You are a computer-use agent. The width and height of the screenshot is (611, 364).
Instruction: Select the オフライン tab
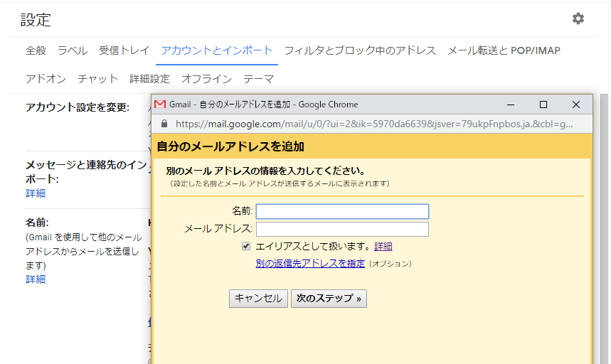click(x=206, y=79)
